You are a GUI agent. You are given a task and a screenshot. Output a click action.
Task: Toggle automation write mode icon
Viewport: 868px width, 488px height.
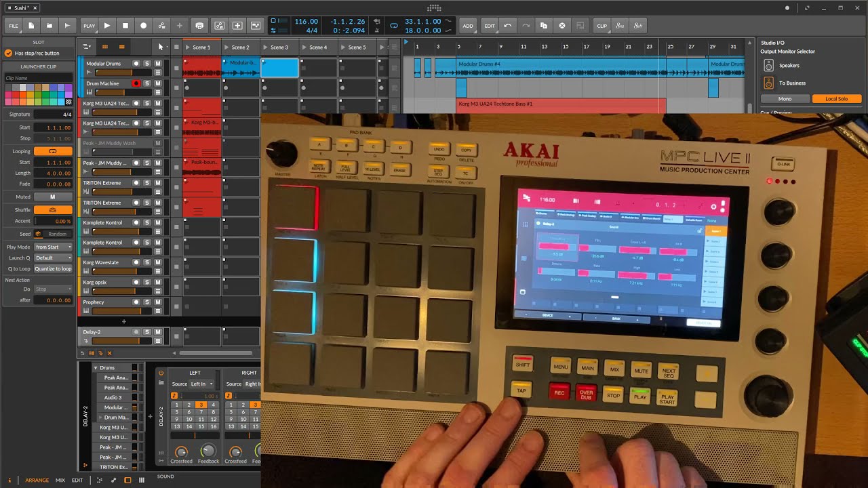pyautogui.click(x=161, y=26)
